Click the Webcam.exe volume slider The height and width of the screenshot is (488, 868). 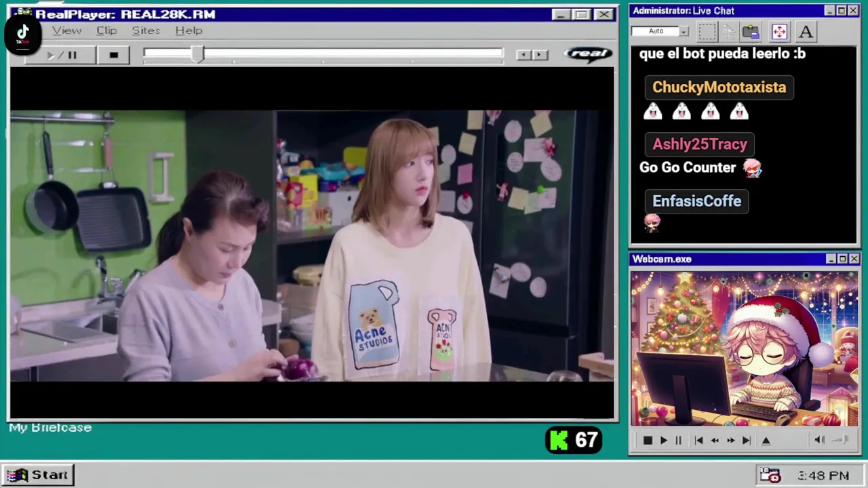pyautogui.click(x=841, y=441)
